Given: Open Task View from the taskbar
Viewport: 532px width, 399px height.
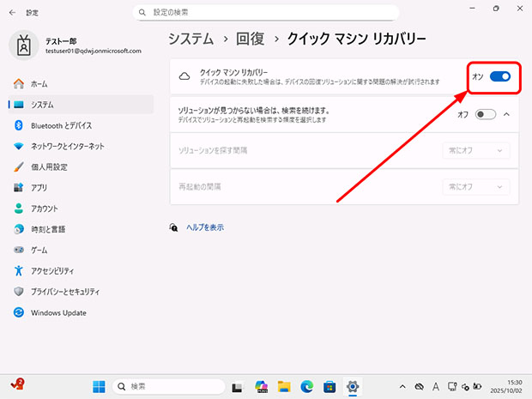Looking at the screenshot, I should (x=237, y=387).
